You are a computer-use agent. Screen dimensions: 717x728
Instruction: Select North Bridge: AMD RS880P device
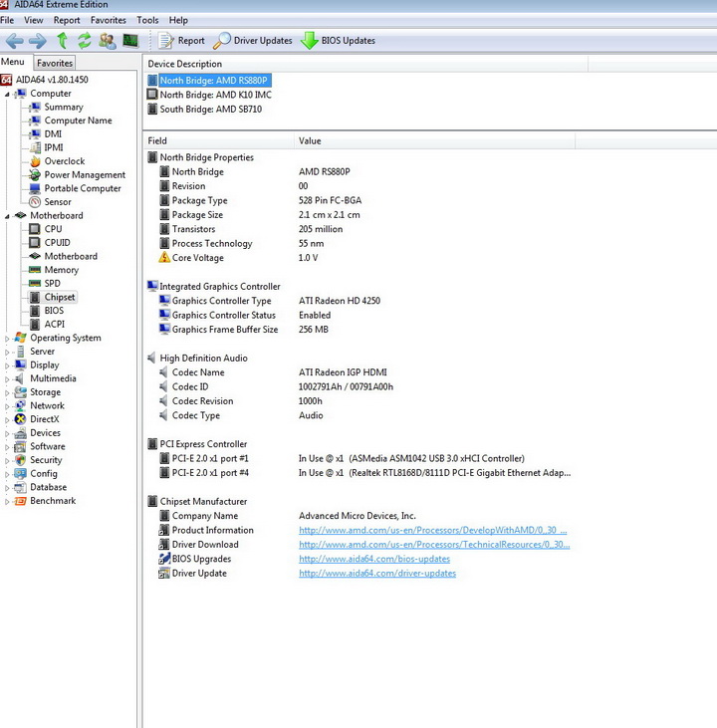214,81
